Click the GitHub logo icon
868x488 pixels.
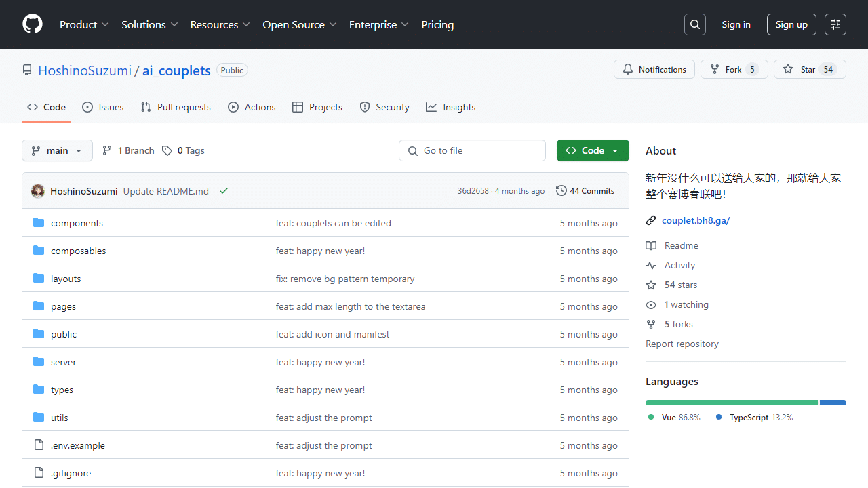tap(33, 24)
